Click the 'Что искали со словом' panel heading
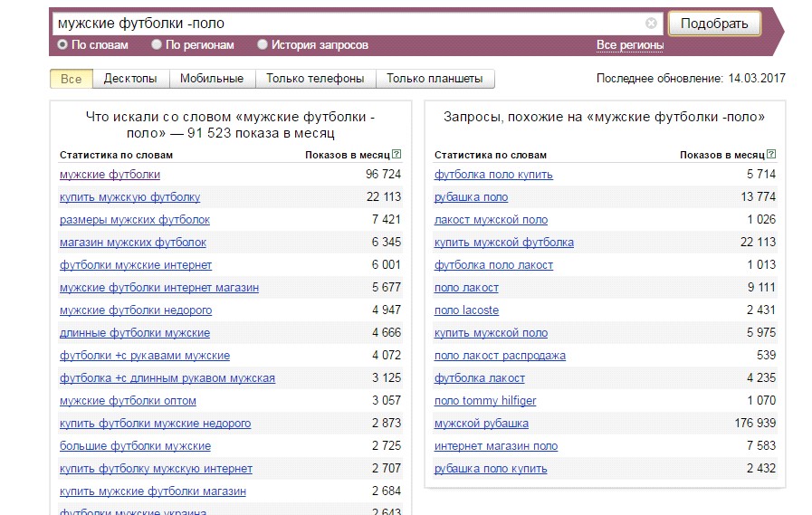This screenshot has width=812, height=515. pos(231,125)
